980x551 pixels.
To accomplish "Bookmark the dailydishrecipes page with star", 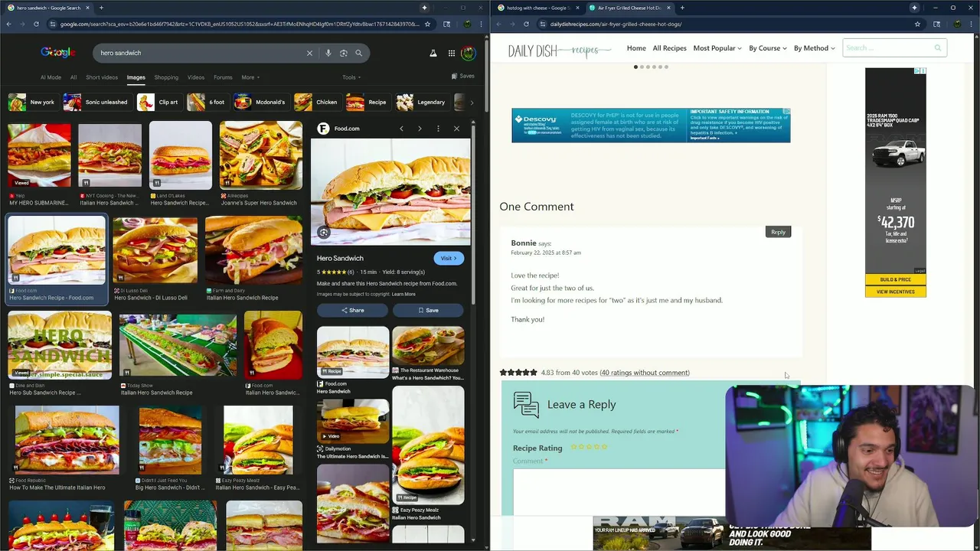I will click(x=917, y=24).
